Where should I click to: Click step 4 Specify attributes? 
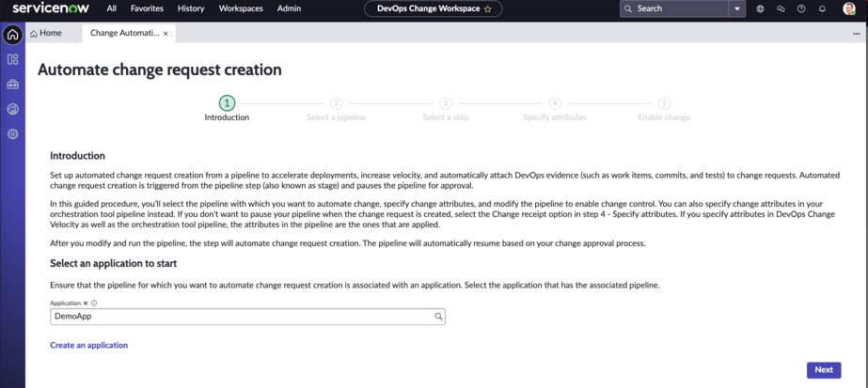(555, 109)
